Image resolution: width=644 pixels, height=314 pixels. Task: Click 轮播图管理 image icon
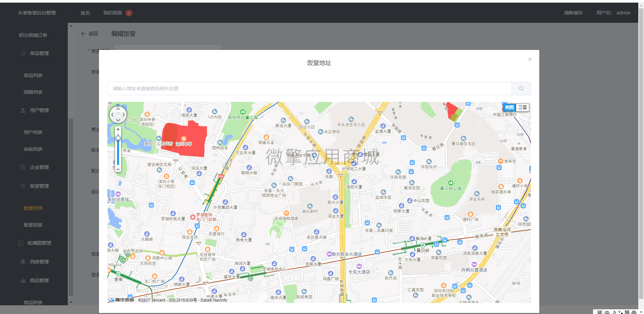(21, 243)
